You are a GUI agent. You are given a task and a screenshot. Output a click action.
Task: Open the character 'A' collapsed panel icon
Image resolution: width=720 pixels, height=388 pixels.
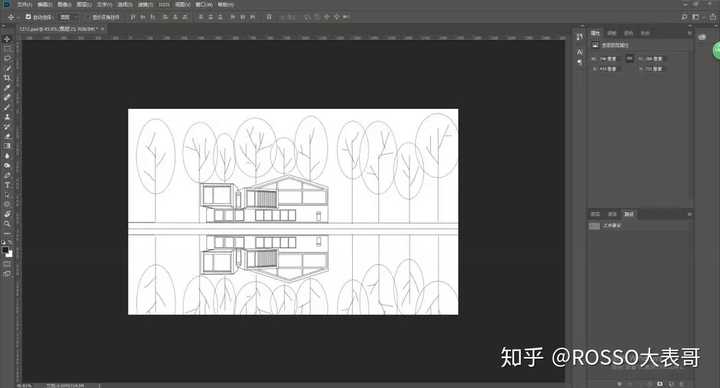pyautogui.click(x=579, y=52)
